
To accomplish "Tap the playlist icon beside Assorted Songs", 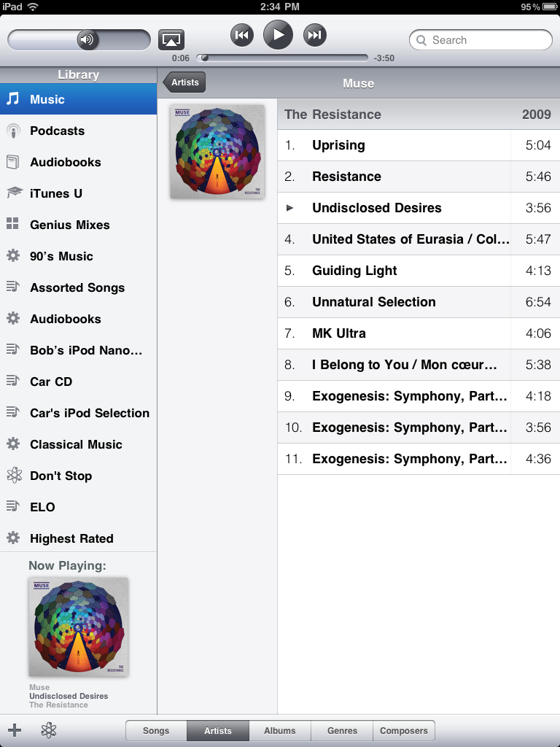I will 13,286.
